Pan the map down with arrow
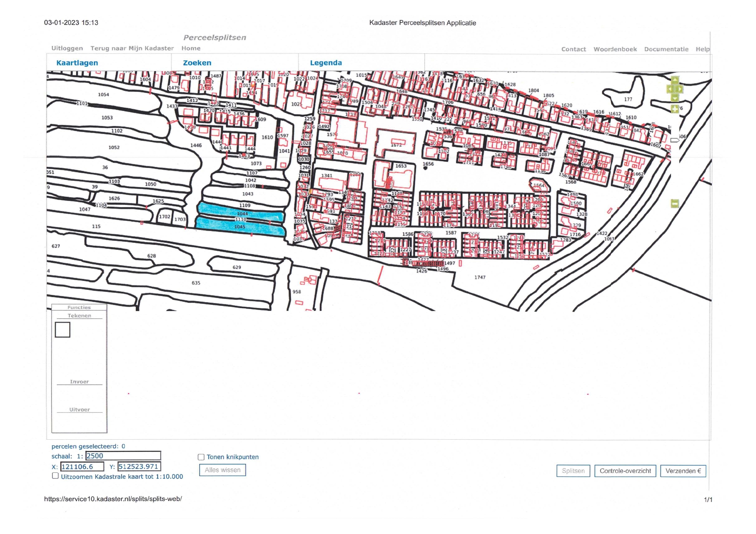Screen dimensions: 756x534 point(675,98)
